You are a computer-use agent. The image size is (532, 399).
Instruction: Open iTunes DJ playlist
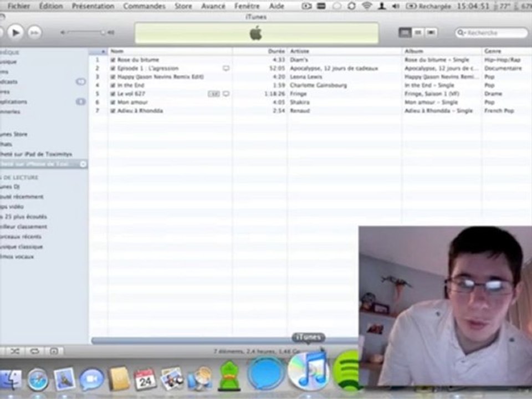pos(10,187)
